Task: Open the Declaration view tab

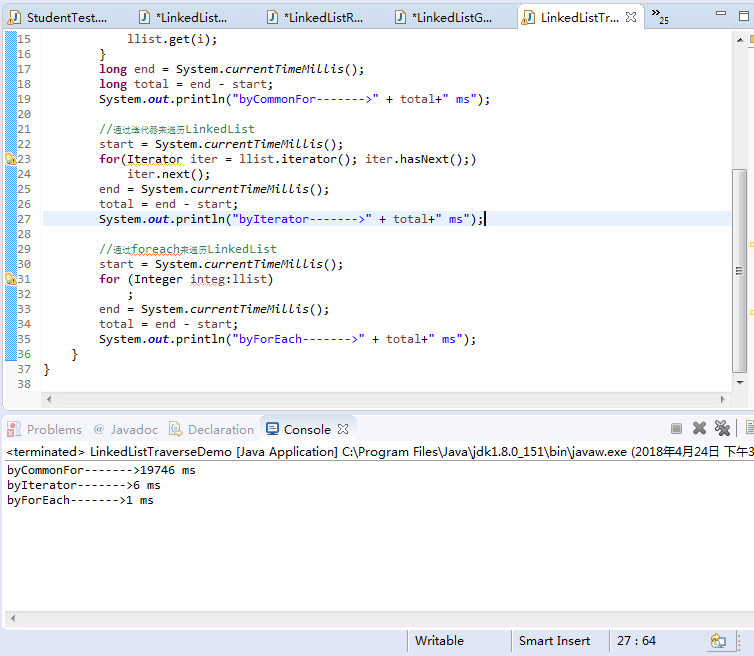Action: coord(212,429)
